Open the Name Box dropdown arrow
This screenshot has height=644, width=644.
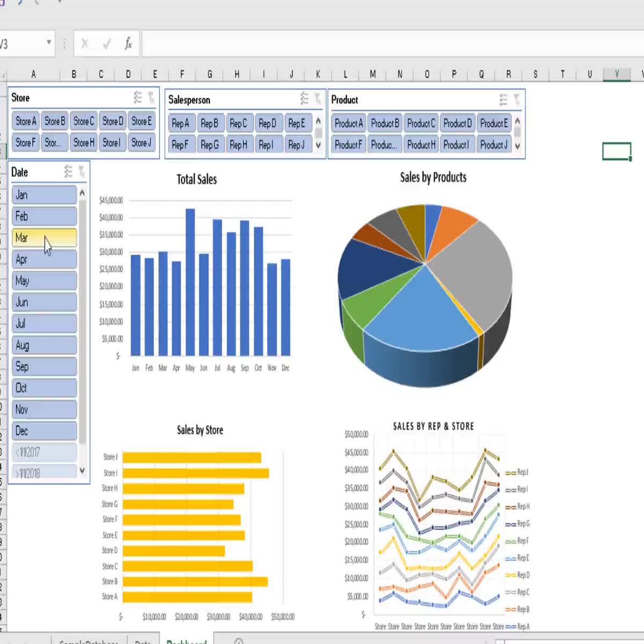tap(49, 42)
